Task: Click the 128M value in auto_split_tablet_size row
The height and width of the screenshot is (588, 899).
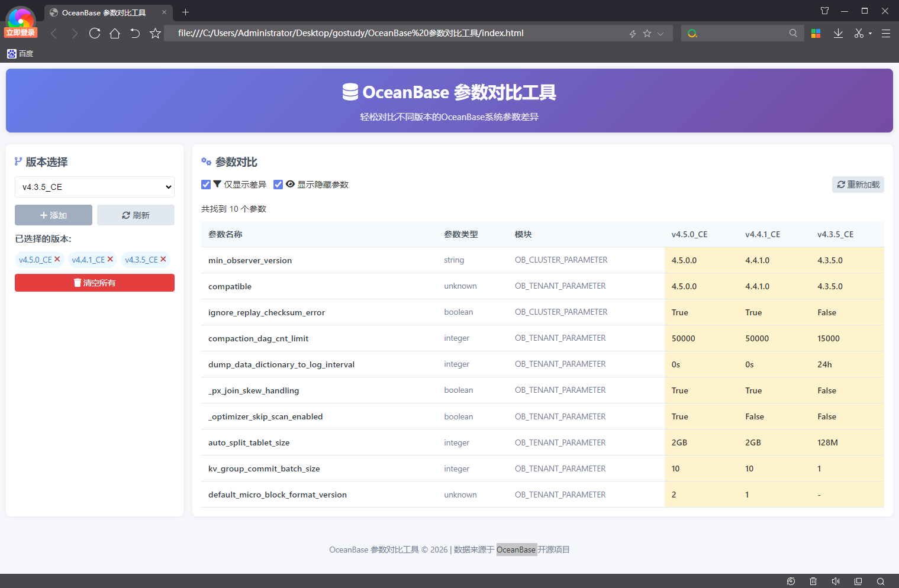Action: [827, 442]
